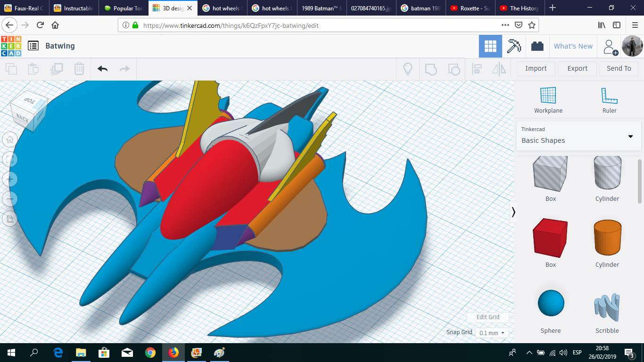Click the Import button
The height and width of the screenshot is (362, 644).
click(536, 69)
